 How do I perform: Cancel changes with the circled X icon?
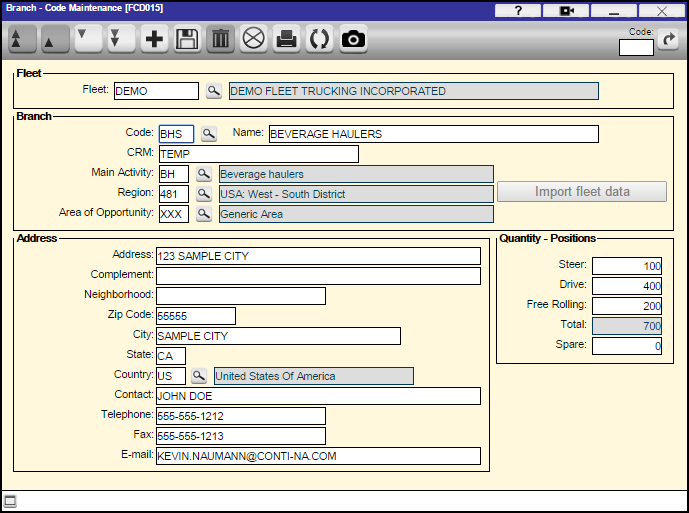(x=253, y=40)
